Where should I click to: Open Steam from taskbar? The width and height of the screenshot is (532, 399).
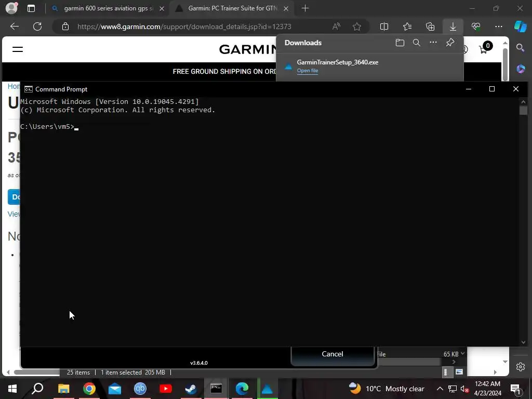(x=191, y=389)
